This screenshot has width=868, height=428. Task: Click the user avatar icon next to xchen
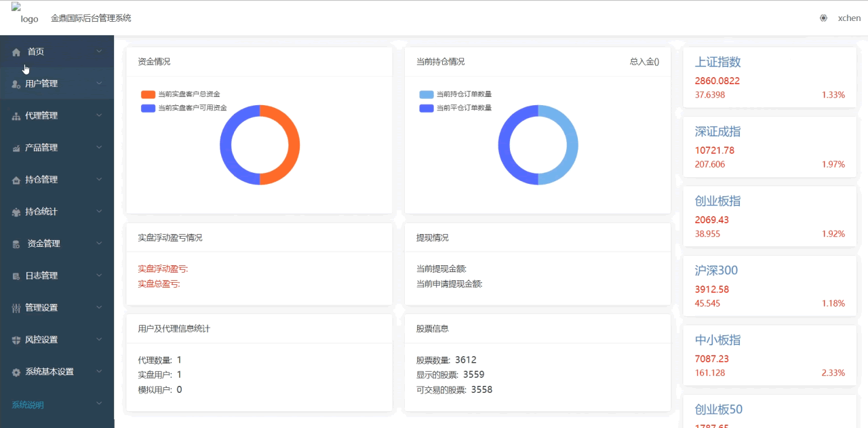click(823, 18)
